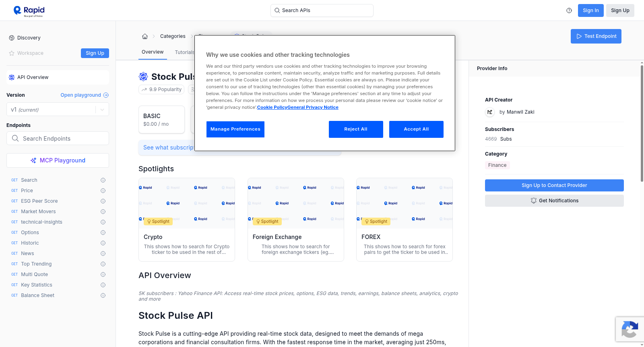Select the Price GET endpoint

27,191
